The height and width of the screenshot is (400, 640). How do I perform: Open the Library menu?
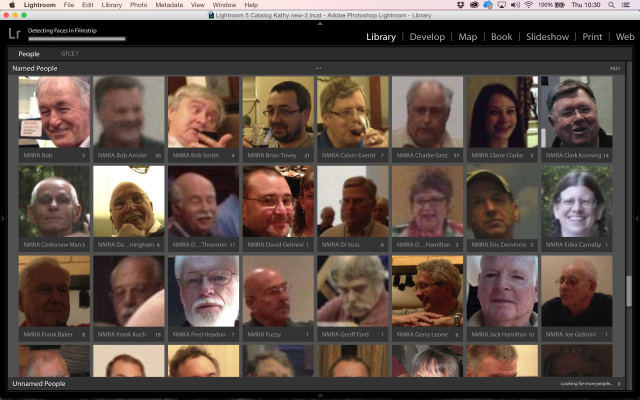point(111,5)
